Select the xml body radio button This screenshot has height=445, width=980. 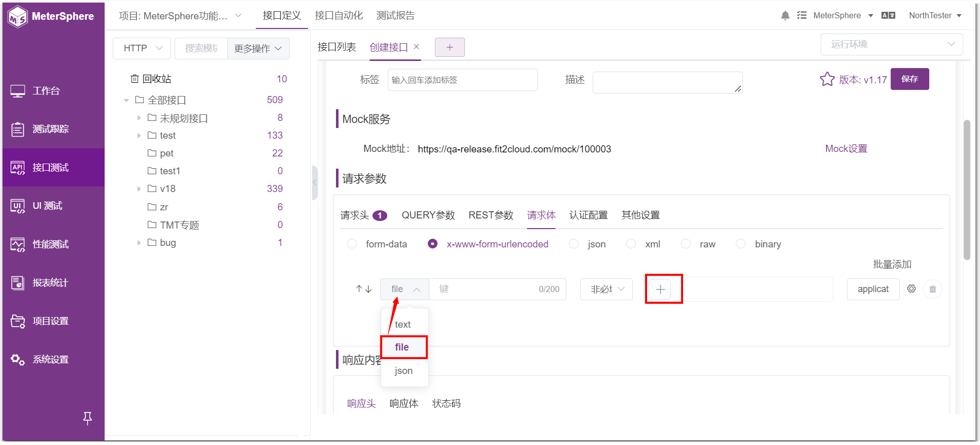631,244
